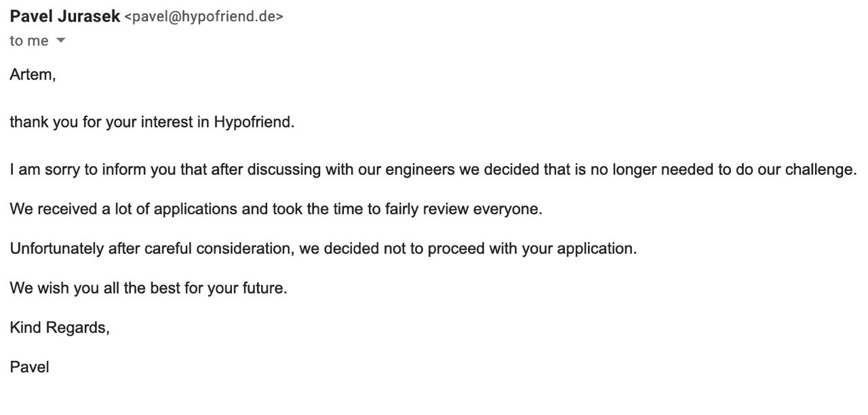Click the pavel@hypofriend.de email address

pyautogui.click(x=204, y=18)
